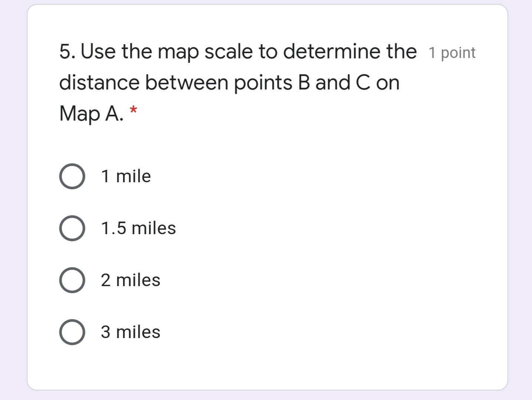The height and width of the screenshot is (400, 532).
Task: Click the "3 miles" answer label text
Action: (130, 332)
